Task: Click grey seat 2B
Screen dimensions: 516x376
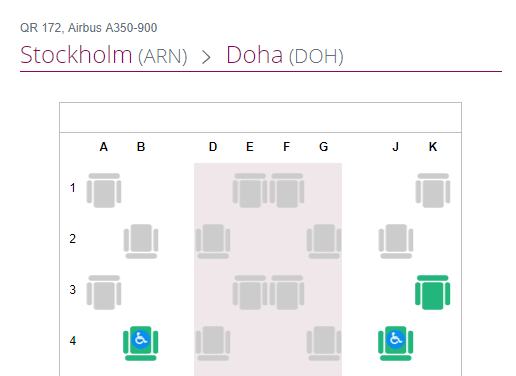Action: (141, 241)
